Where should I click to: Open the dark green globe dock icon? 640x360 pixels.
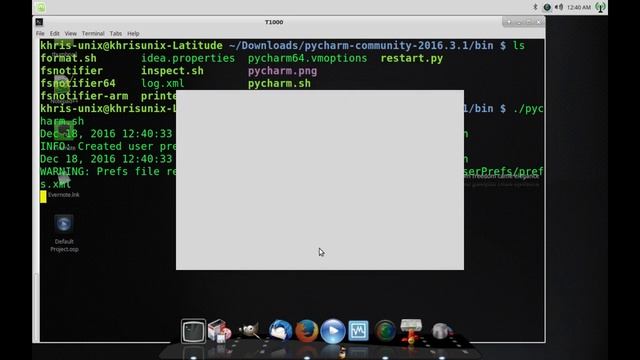(x=385, y=331)
